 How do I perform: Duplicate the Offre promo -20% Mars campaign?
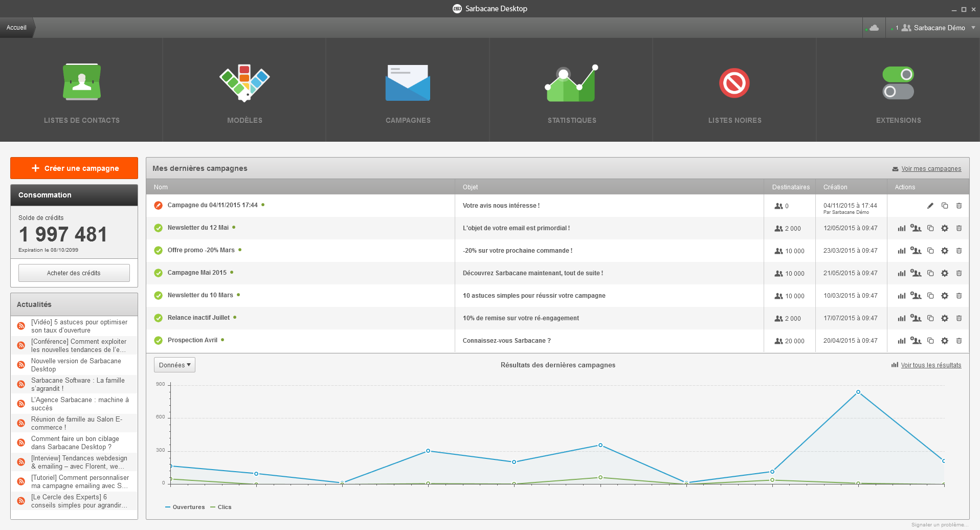930,251
